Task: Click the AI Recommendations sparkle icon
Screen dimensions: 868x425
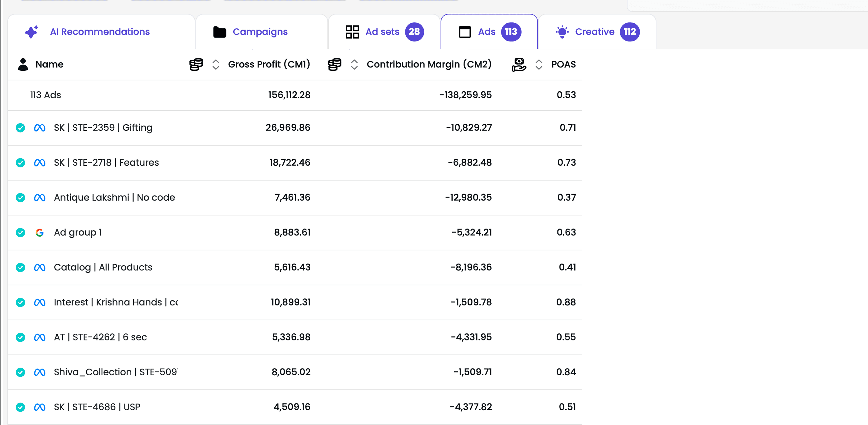Action: [x=32, y=32]
